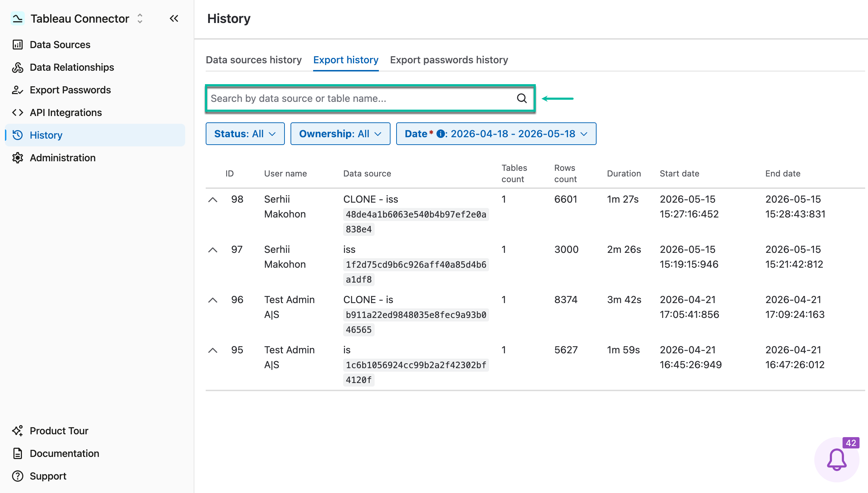Click user name Serhii Makohon in row 98
The width and height of the screenshot is (868, 493).
coord(285,207)
